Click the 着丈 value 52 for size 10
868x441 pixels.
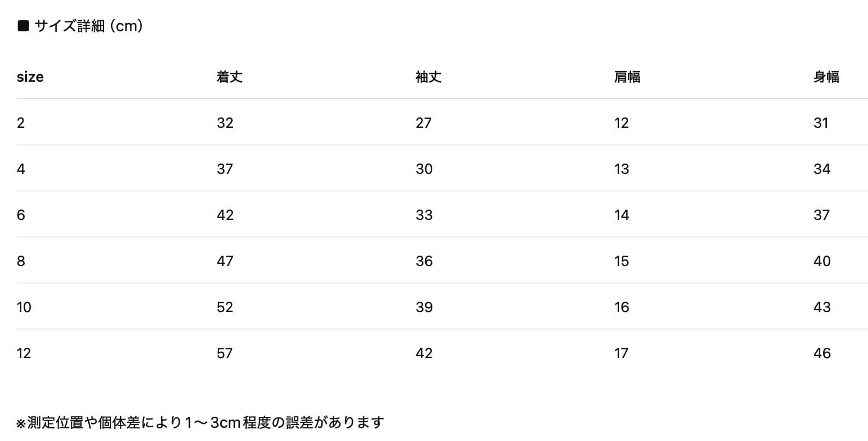click(x=225, y=307)
